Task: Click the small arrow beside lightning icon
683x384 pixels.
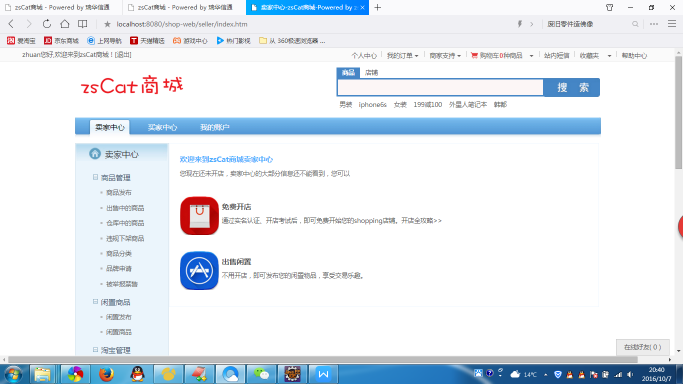Action: pyautogui.click(x=531, y=24)
